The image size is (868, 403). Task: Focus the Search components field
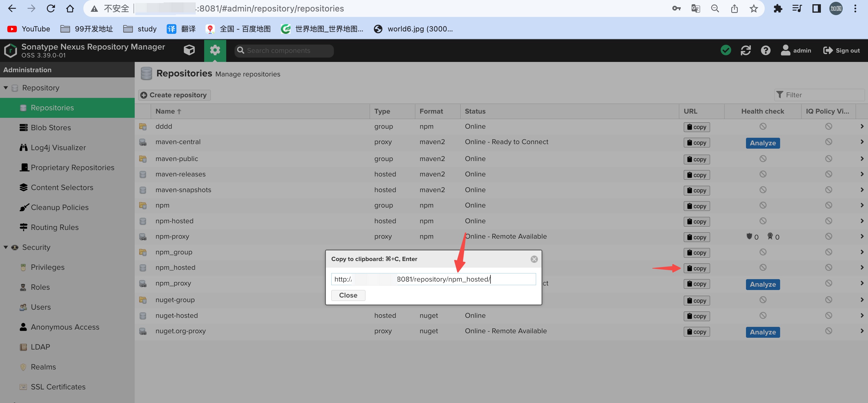pos(284,50)
